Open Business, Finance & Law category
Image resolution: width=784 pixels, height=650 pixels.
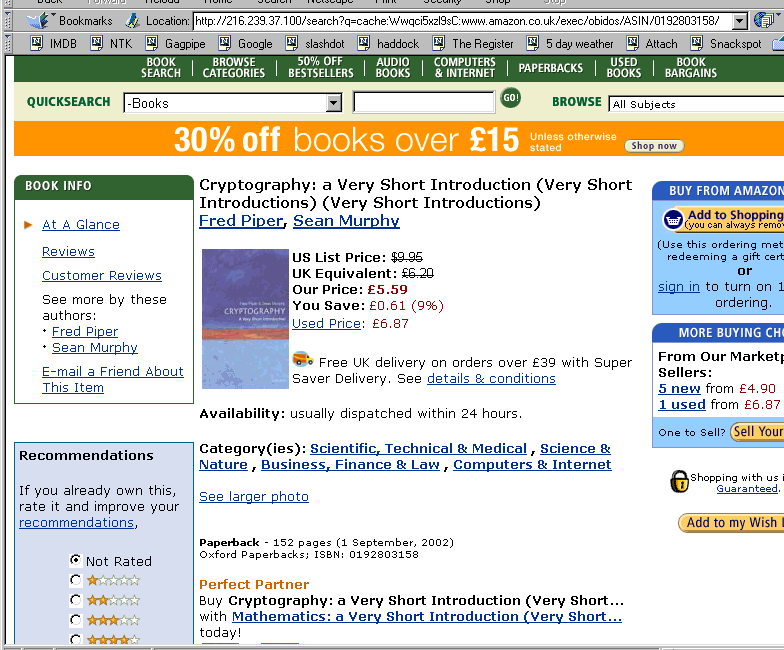350,464
